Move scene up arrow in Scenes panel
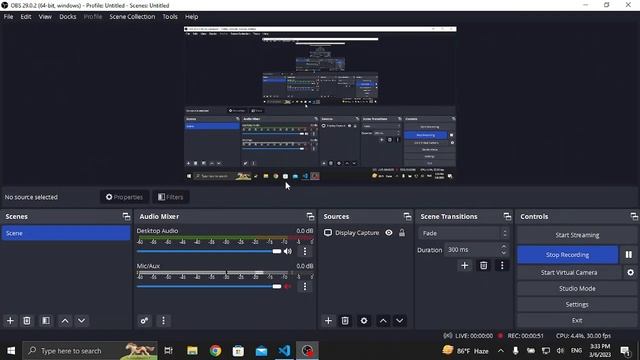The image size is (640, 360). tap(65, 321)
